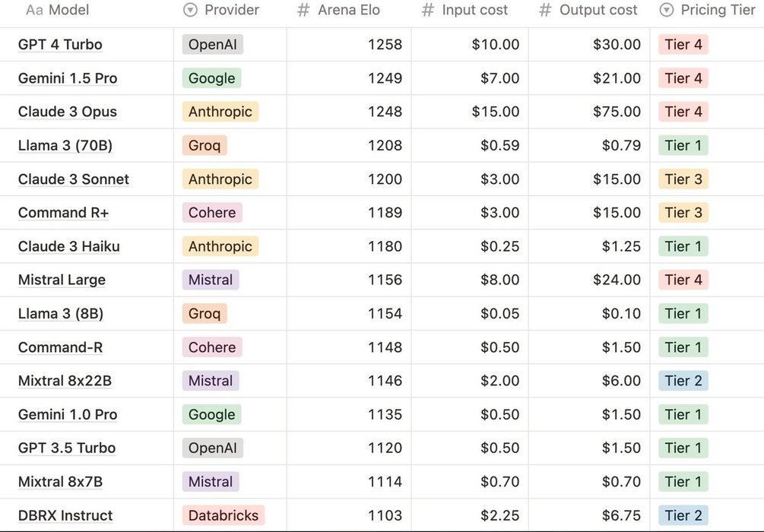This screenshot has height=532, width=764.
Task: Click the Aa icon beside Model header
Action: [33, 11]
